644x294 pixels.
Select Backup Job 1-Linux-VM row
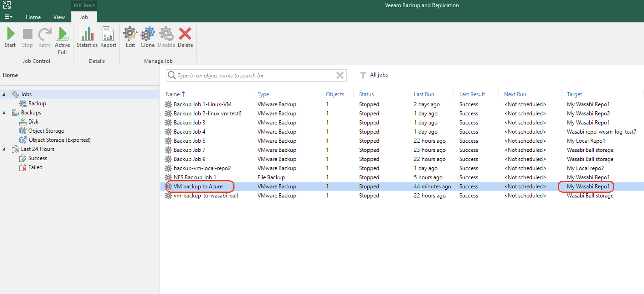coord(402,104)
